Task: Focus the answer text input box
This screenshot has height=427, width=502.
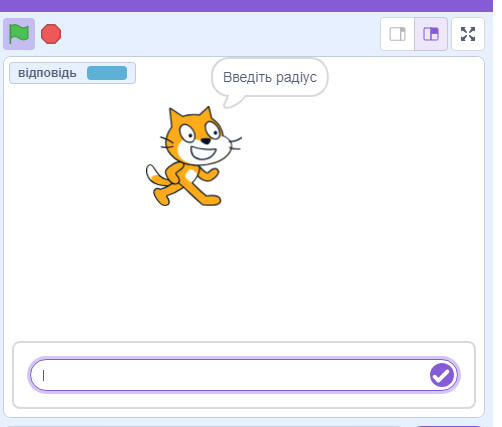Action: (x=244, y=375)
